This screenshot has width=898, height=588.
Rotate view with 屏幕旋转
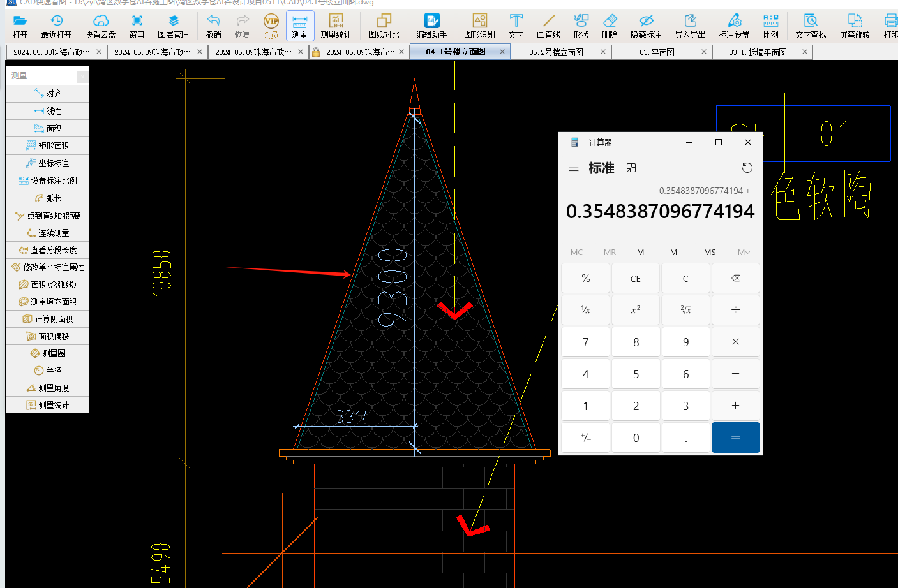pos(855,27)
